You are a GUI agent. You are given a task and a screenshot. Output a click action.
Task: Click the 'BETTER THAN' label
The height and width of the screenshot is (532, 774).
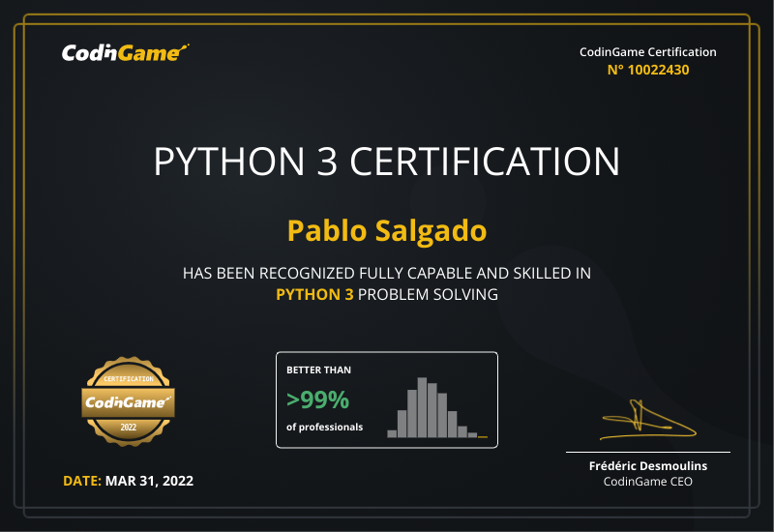pyautogui.click(x=318, y=370)
